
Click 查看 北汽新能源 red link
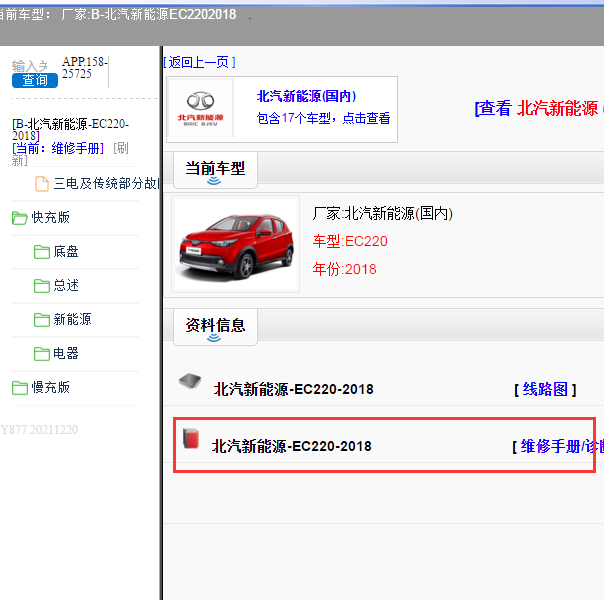[x=539, y=108]
